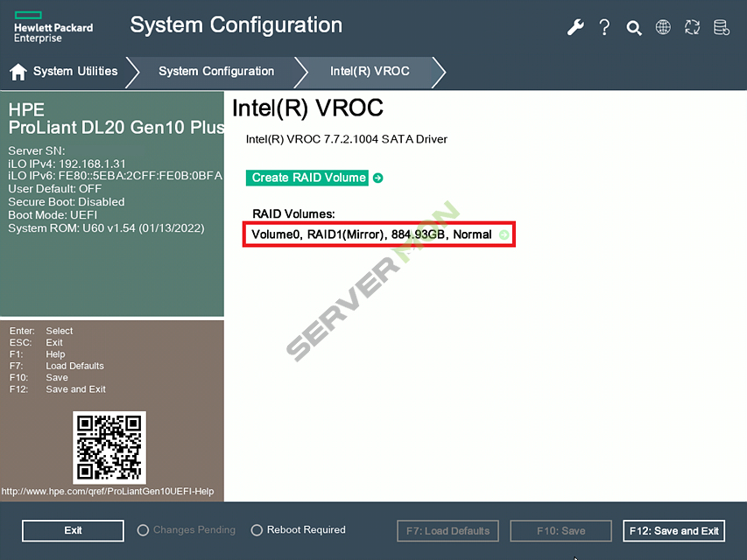Screen dimensions: 747x560
Task: Click the Hewlett Packard Enterprise logo
Action: [53, 27]
